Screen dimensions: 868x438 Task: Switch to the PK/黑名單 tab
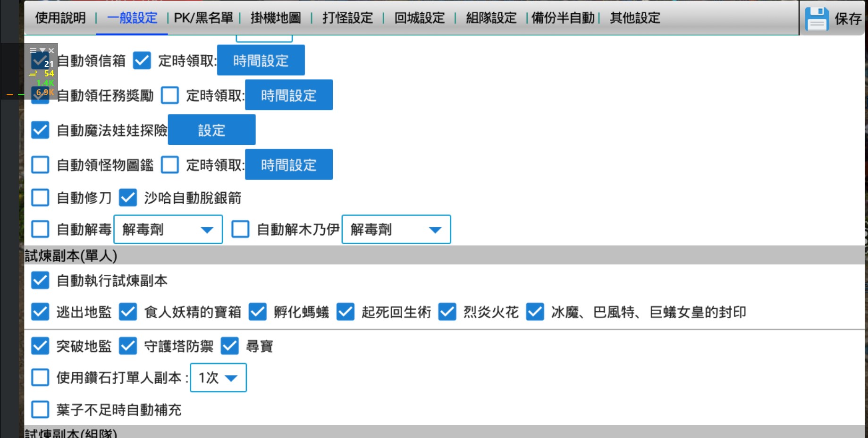(x=203, y=18)
